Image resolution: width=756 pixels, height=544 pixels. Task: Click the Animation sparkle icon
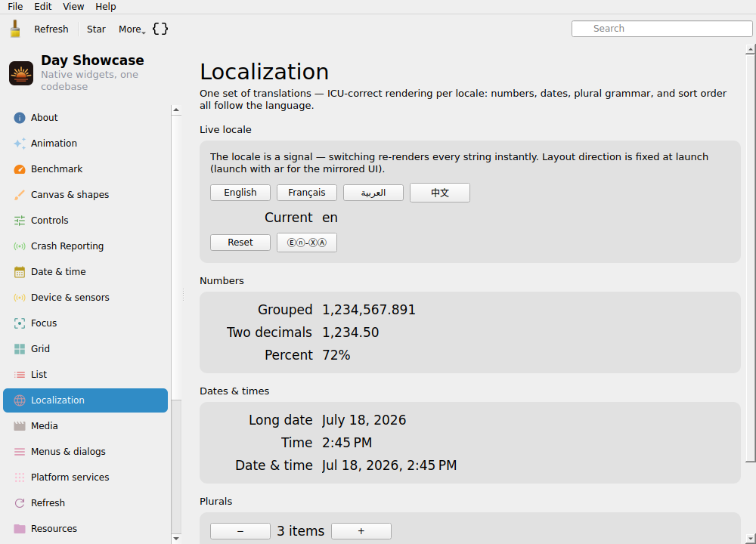click(x=20, y=143)
